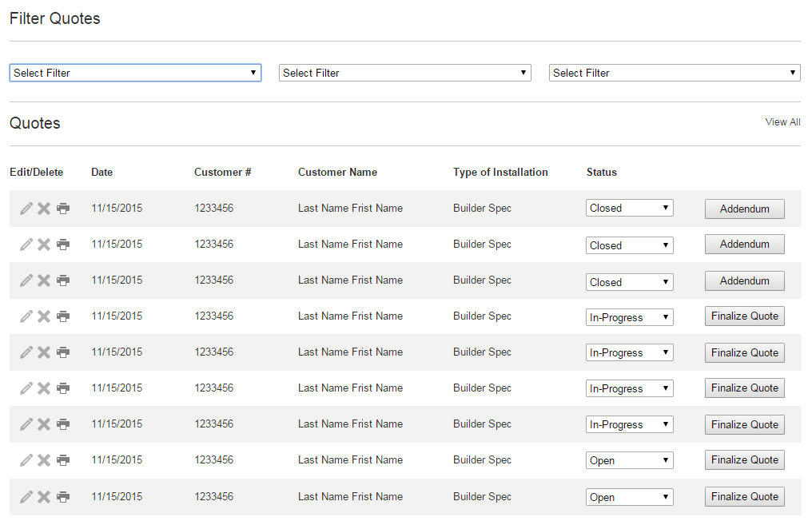Expand the middle Select Filter dropdown

point(405,73)
